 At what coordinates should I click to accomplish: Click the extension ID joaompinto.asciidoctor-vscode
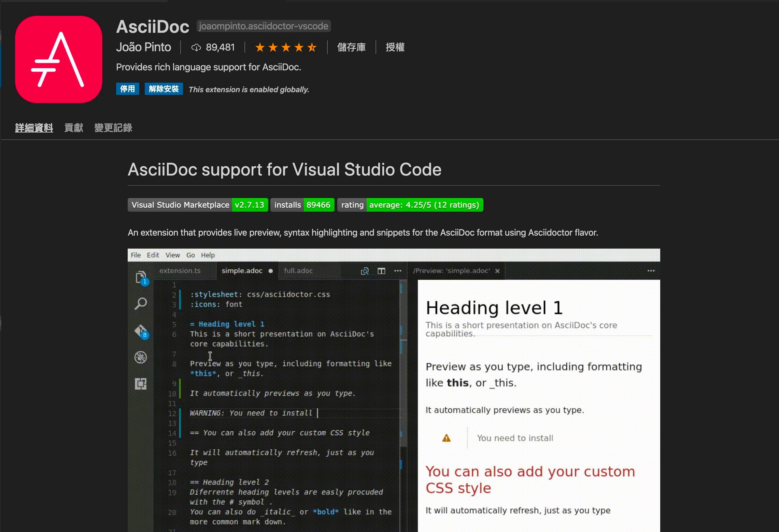point(264,26)
